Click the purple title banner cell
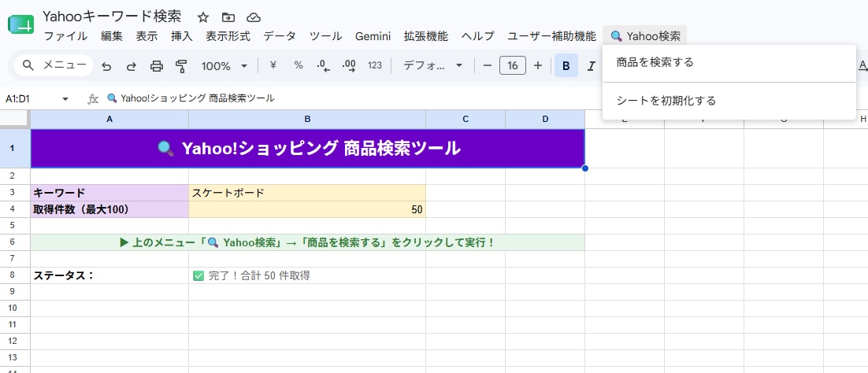The image size is (868, 373). 308,148
